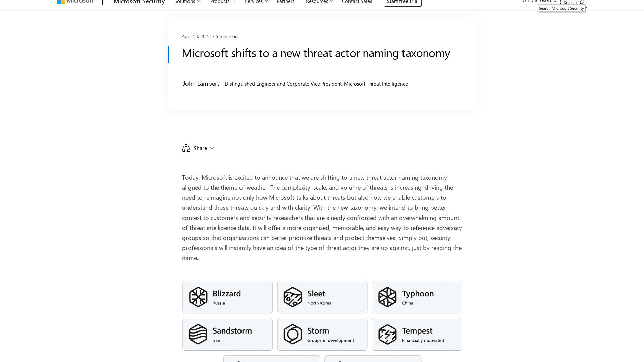Image resolution: width=644 pixels, height=362 pixels.
Task: Click the Tempest Financially motivated icon
Action: coord(387,334)
